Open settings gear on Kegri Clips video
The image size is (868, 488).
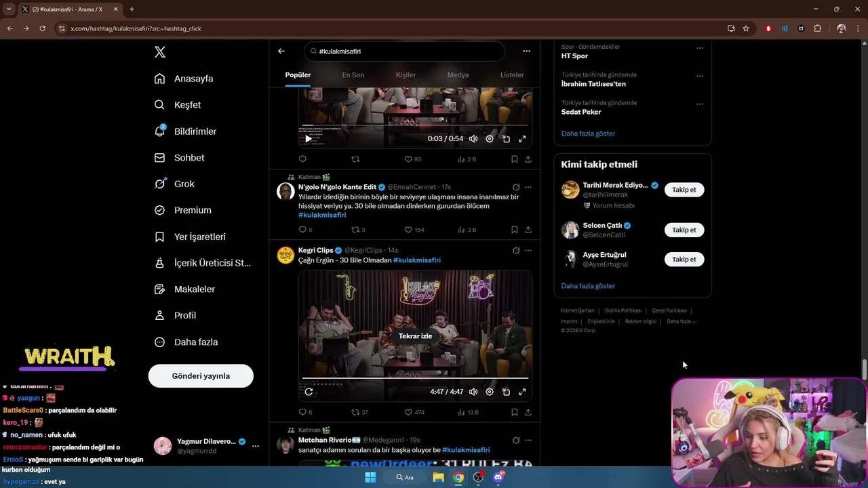[490, 392]
